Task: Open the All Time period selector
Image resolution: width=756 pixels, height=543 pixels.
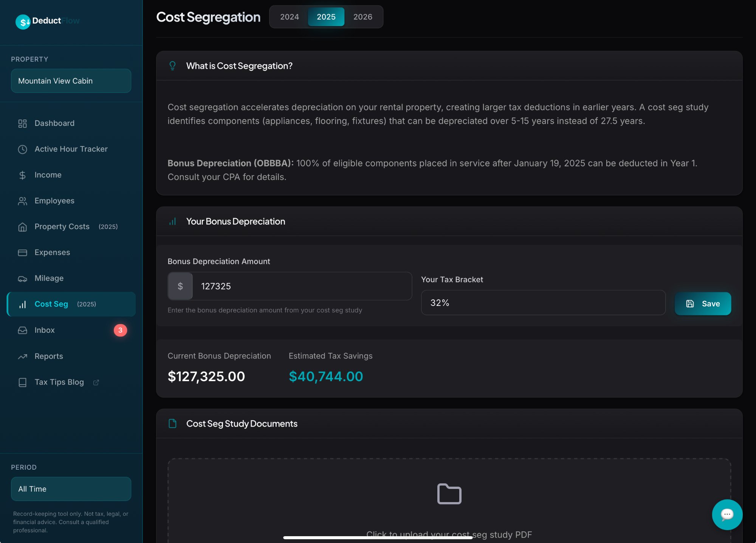Action: tap(71, 489)
